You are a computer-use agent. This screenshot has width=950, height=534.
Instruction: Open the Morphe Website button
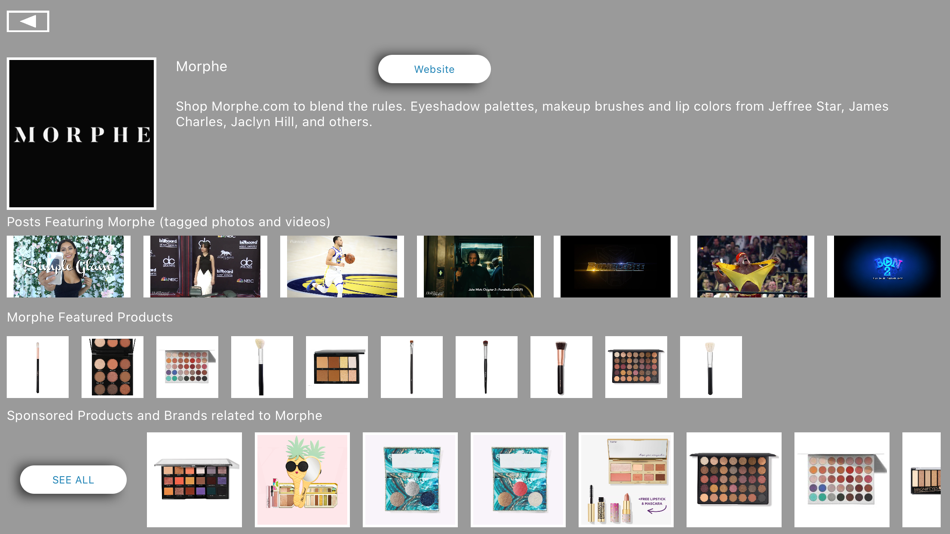(x=434, y=69)
